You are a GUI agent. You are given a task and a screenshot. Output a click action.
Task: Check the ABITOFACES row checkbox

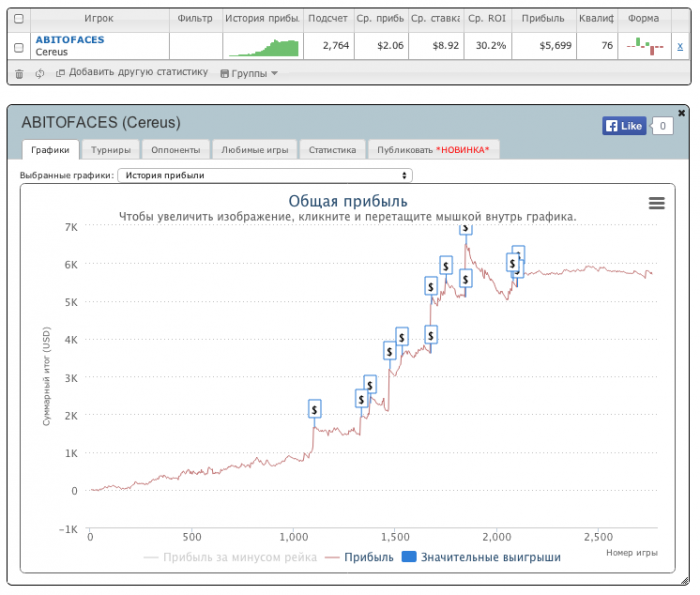coord(19,46)
